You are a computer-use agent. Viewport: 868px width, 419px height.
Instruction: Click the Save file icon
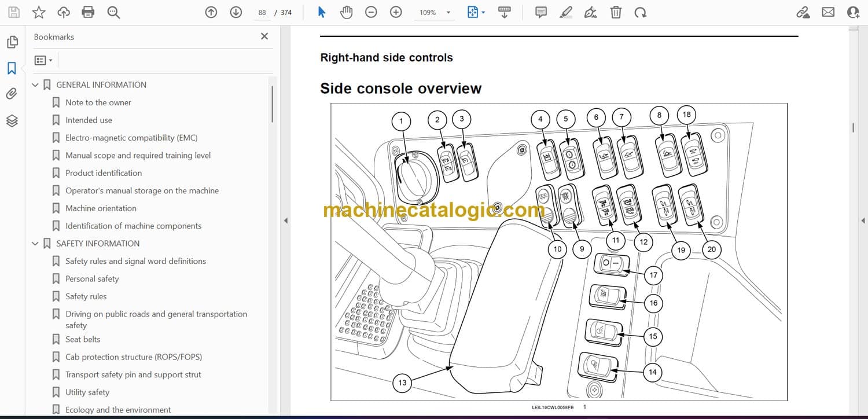(x=14, y=12)
